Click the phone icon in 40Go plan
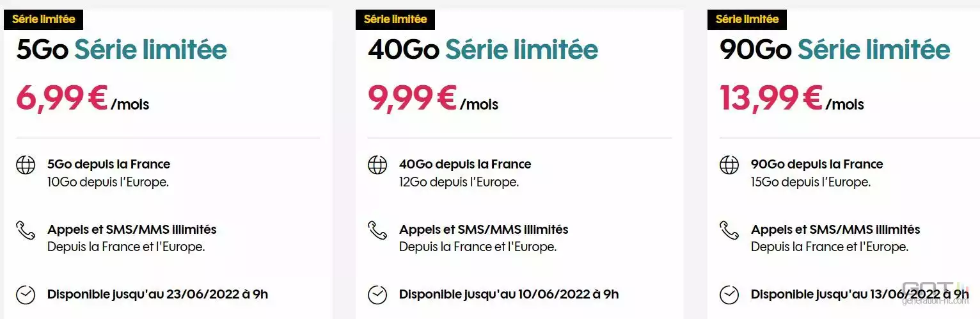 (377, 230)
